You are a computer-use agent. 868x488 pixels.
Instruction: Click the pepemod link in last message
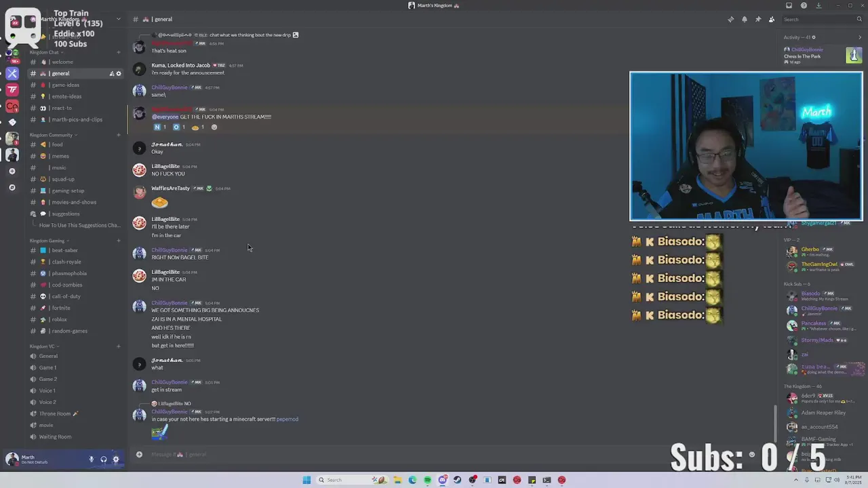287,419
